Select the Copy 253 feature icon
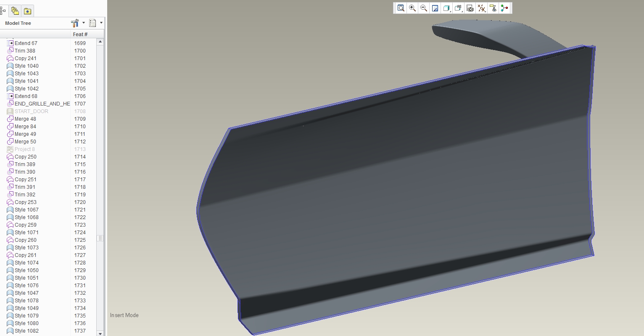Viewport: 644px width, 336px height. [11, 202]
